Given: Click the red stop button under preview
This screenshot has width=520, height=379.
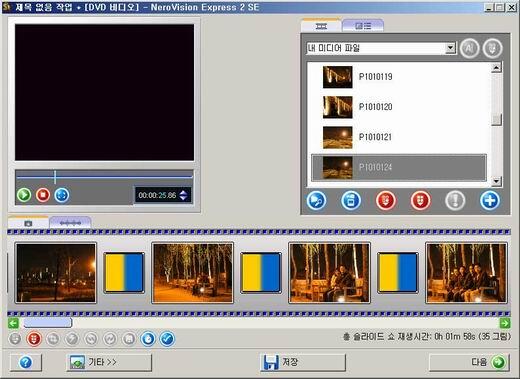Looking at the screenshot, I should (x=43, y=195).
